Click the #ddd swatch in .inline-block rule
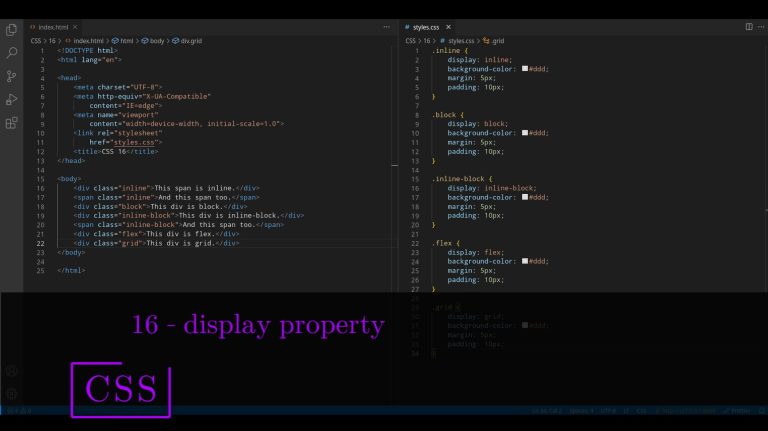 (525, 197)
